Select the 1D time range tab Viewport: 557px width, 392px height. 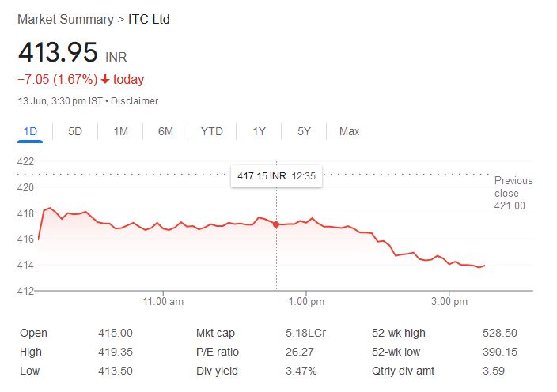(x=30, y=131)
